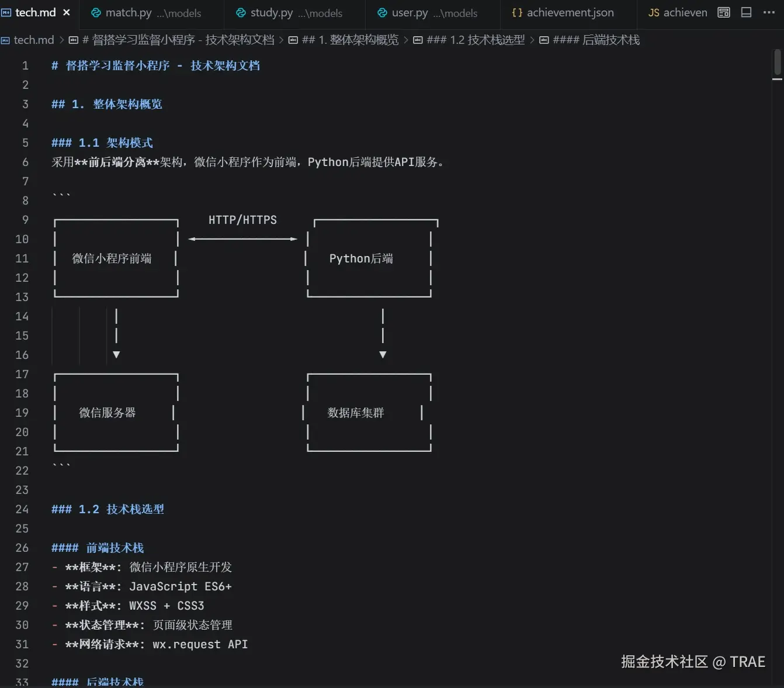Open tech.md file breadcrumb dropdown
Screen dimensions: 784x688
(x=28, y=40)
